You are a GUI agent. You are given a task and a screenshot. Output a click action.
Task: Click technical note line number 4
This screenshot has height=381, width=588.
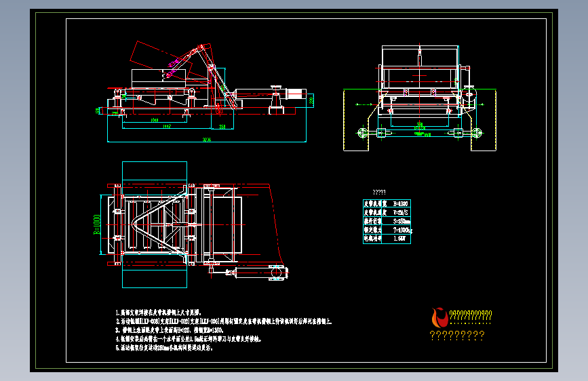[189, 339]
